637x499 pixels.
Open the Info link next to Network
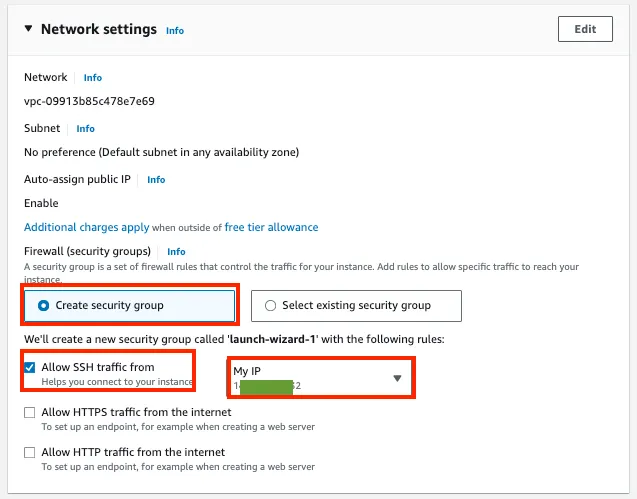coord(92,78)
